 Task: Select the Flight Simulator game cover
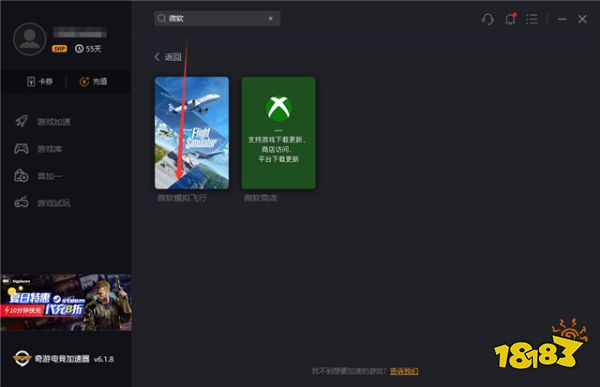click(192, 133)
